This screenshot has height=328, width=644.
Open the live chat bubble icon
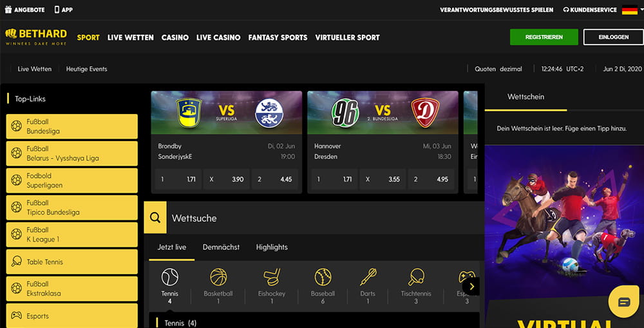click(624, 302)
